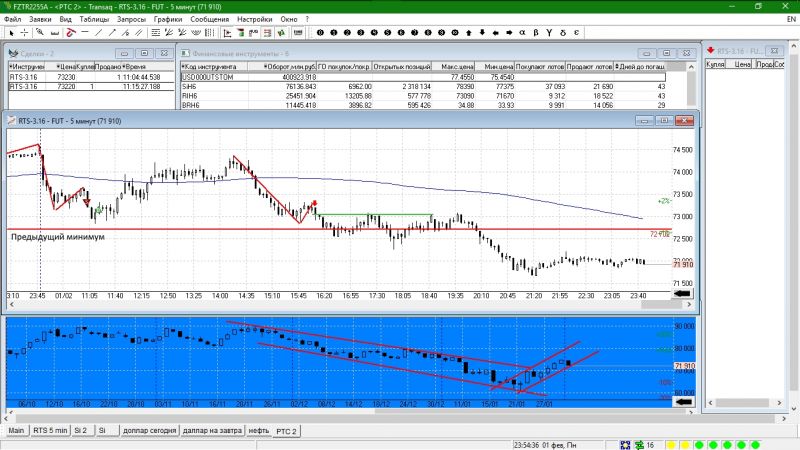This screenshot has width=800, height=450.
Task: Switch to the доллар на завтра tab
Action: click(x=212, y=431)
